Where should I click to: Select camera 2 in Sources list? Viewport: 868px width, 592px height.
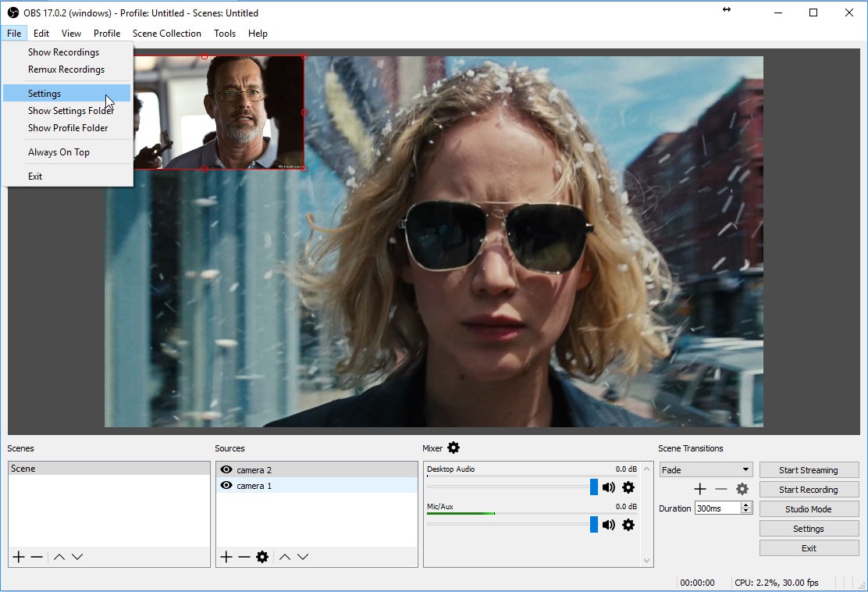click(x=317, y=469)
